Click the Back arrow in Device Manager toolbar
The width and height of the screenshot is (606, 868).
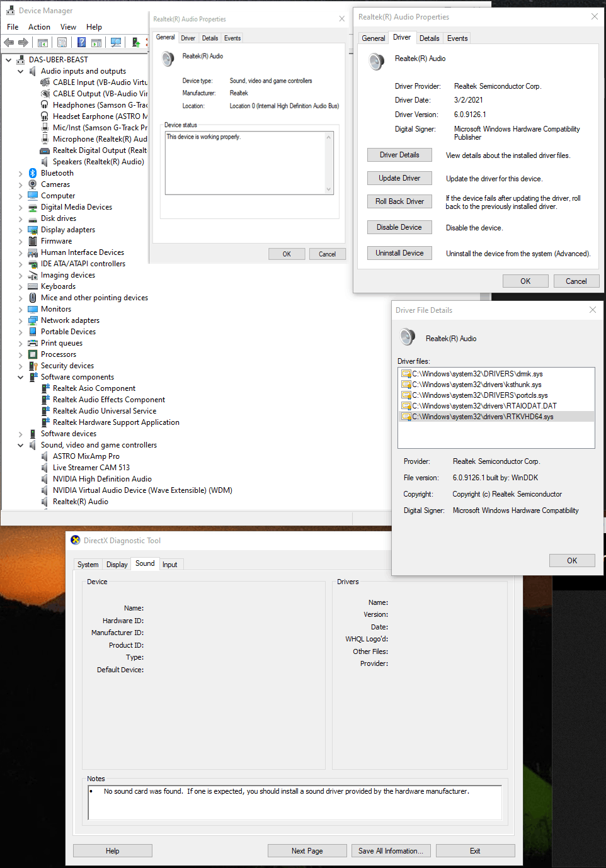(x=9, y=42)
